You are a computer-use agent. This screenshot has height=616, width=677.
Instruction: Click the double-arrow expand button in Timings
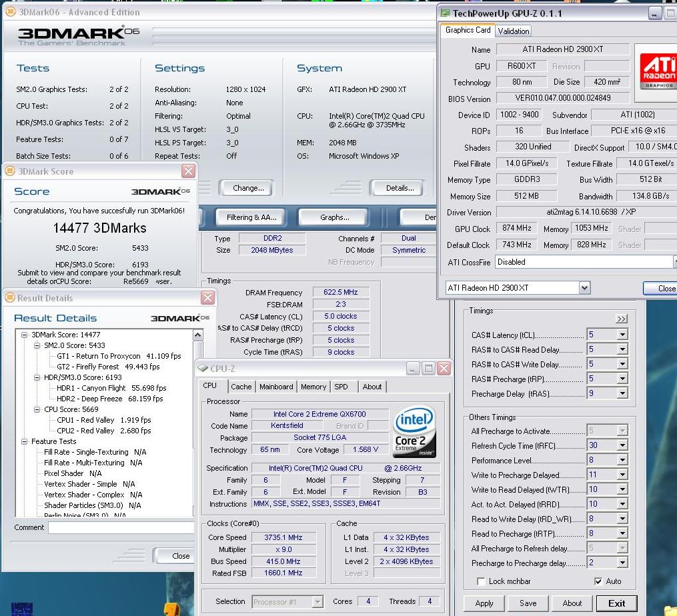click(x=621, y=319)
